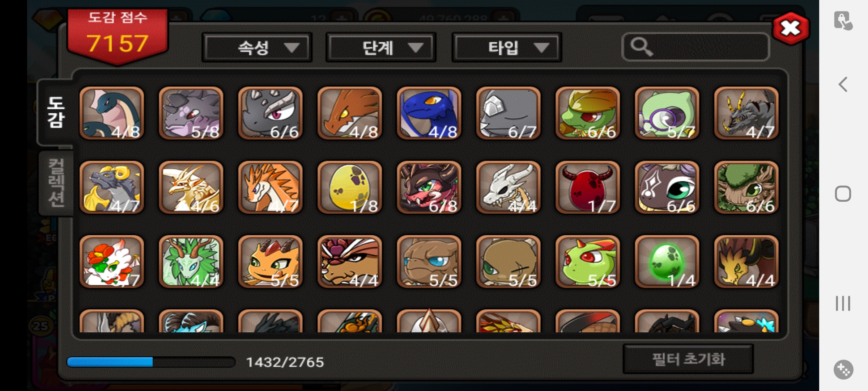Switch to the 컬렉션 collection tab
The width and height of the screenshot is (868, 391).
click(56, 183)
